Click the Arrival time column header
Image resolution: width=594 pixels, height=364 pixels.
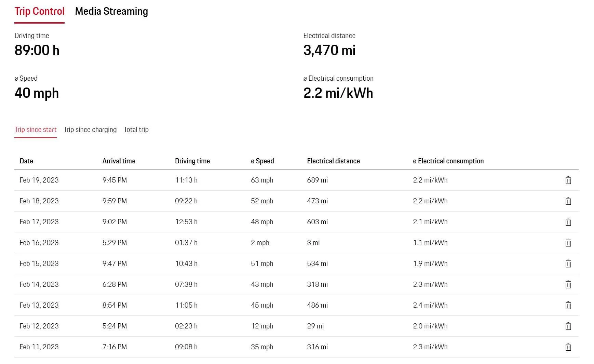(119, 161)
